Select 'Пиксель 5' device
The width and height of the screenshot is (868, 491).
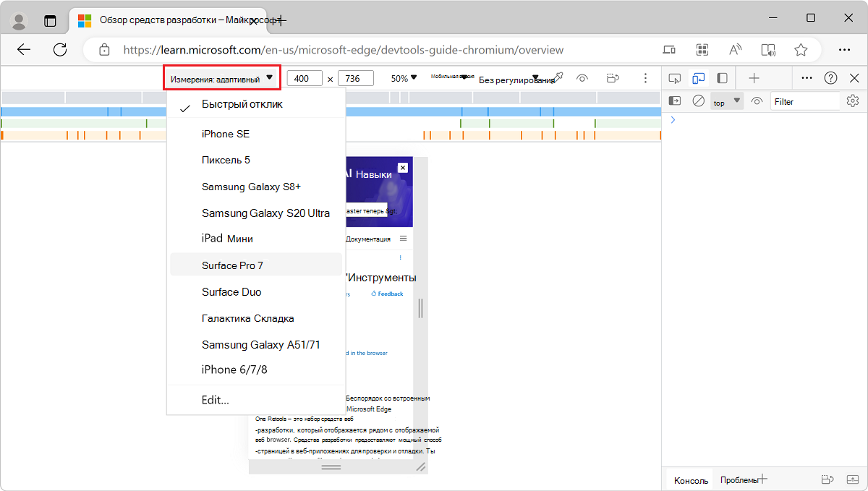(256, 160)
